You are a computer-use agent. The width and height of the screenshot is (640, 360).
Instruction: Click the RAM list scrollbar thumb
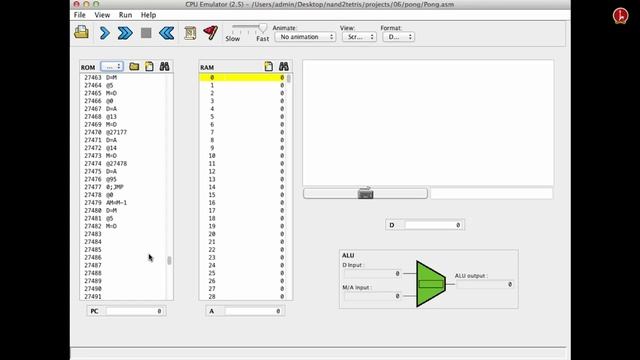289,78
